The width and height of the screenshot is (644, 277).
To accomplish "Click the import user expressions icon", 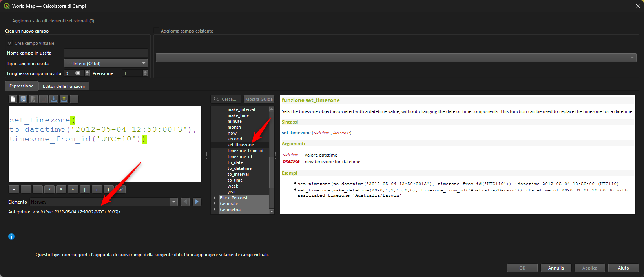I will click(x=54, y=99).
